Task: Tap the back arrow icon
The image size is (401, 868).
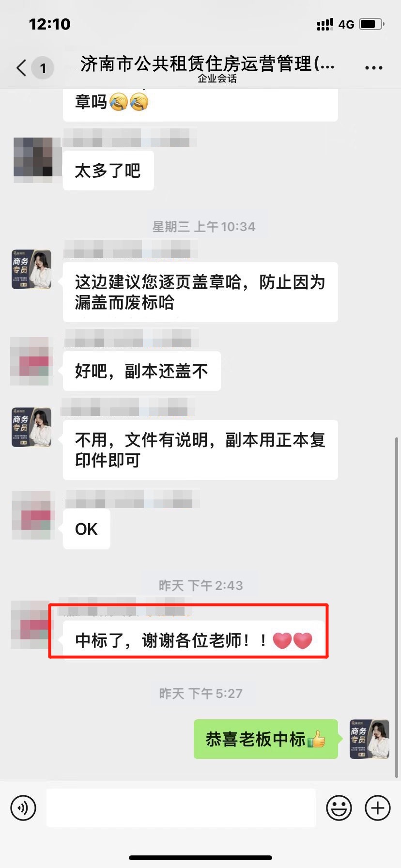Action: click(x=21, y=68)
